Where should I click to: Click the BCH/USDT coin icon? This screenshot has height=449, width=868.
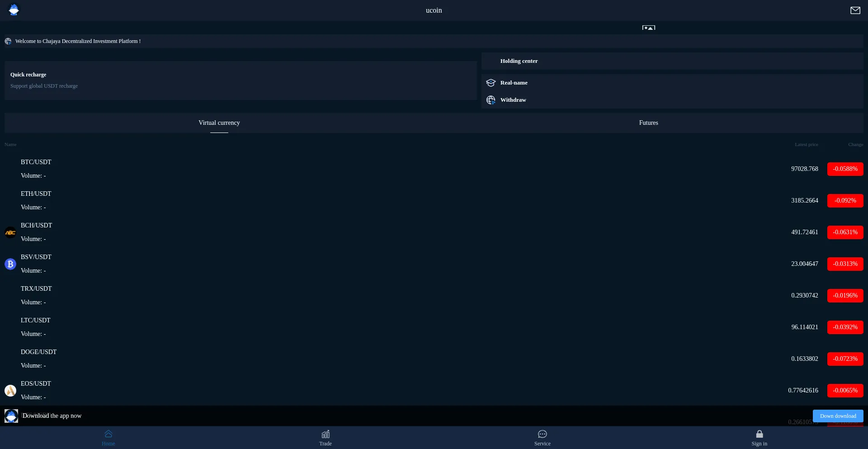pyautogui.click(x=10, y=232)
